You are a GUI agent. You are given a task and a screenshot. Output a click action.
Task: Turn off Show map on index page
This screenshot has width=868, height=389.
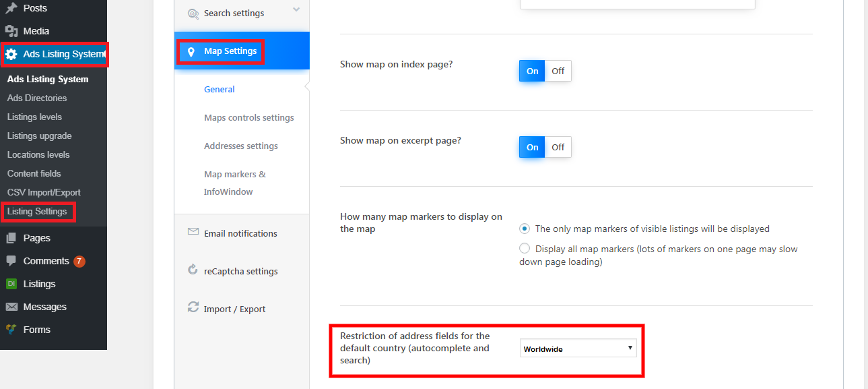[x=558, y=71]
